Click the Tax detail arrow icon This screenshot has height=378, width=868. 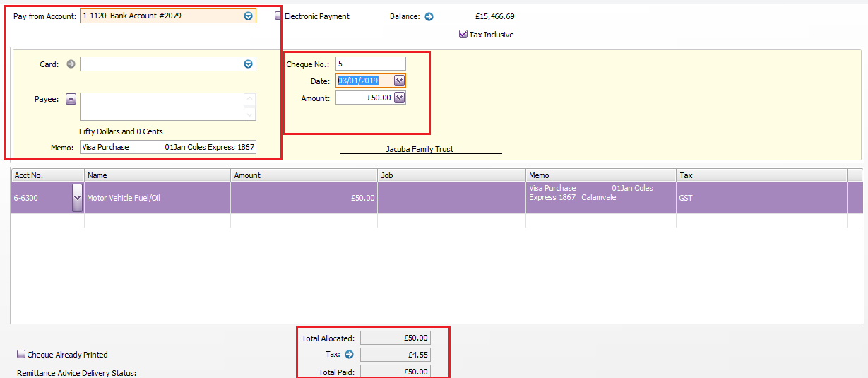[x=349, y=355]
